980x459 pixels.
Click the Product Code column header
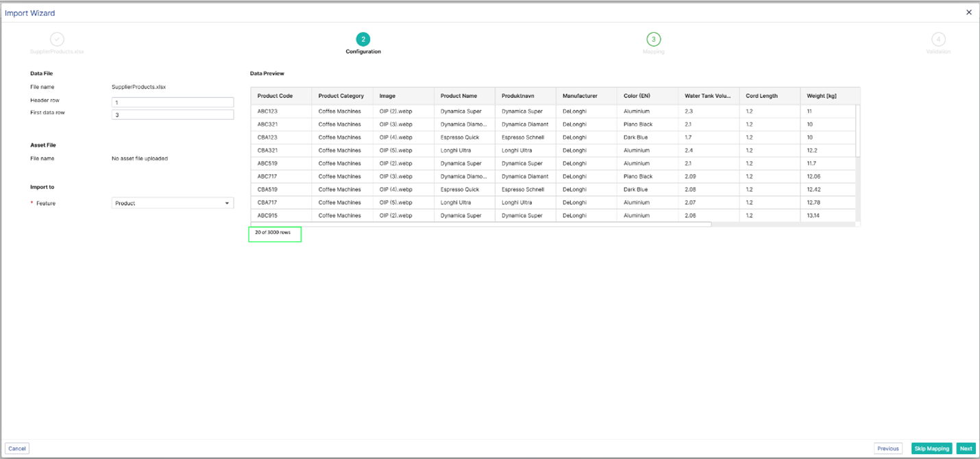tap(281, 96)
